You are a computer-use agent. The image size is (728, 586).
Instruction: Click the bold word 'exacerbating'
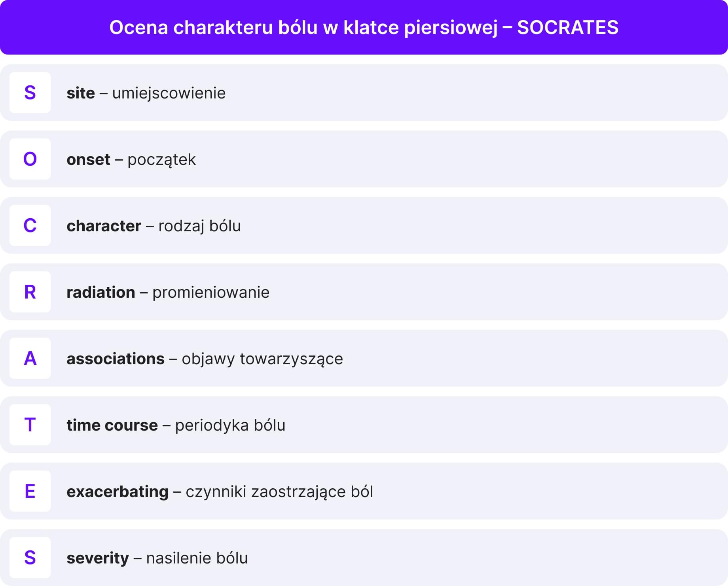pos(118,492)
